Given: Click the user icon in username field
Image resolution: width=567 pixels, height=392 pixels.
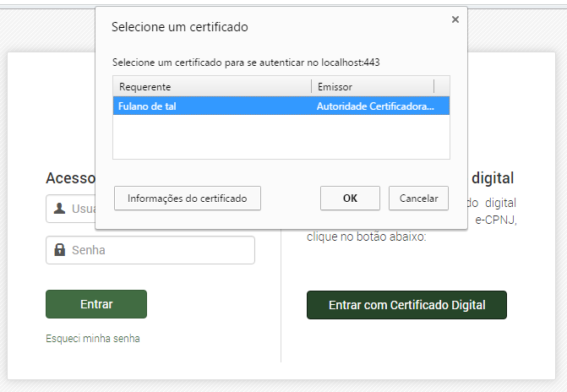Looking at the screenshot, I should [x=59, y=208].
